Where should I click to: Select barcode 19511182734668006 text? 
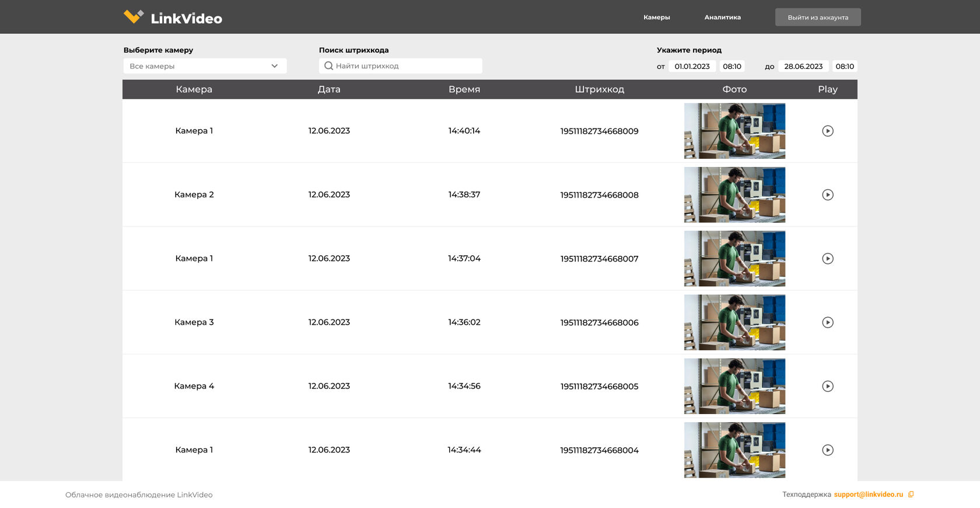click(600, 322)
